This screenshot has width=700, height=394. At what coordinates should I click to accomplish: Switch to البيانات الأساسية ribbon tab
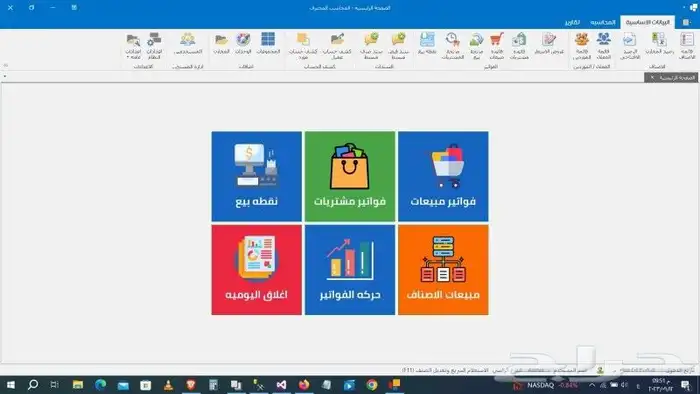(x=647, y=22)
